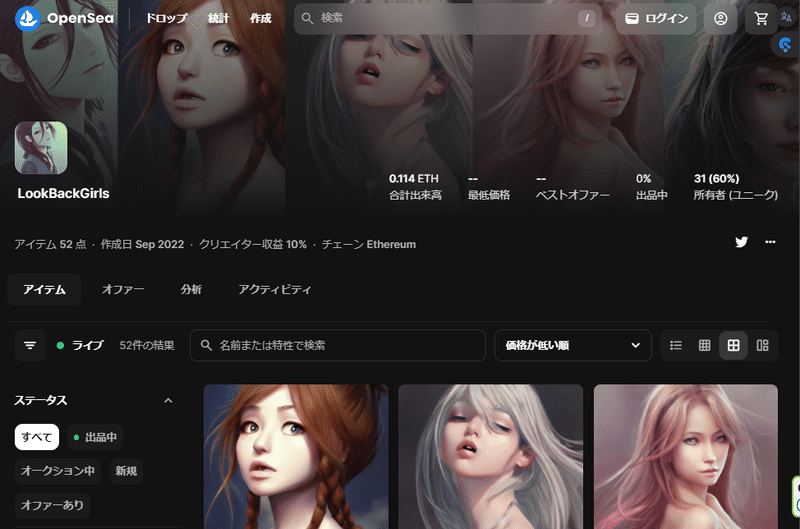This screenshot has width=800, height=529.
Task: Click the OpenSea logo
Action: tap(64, 18)
